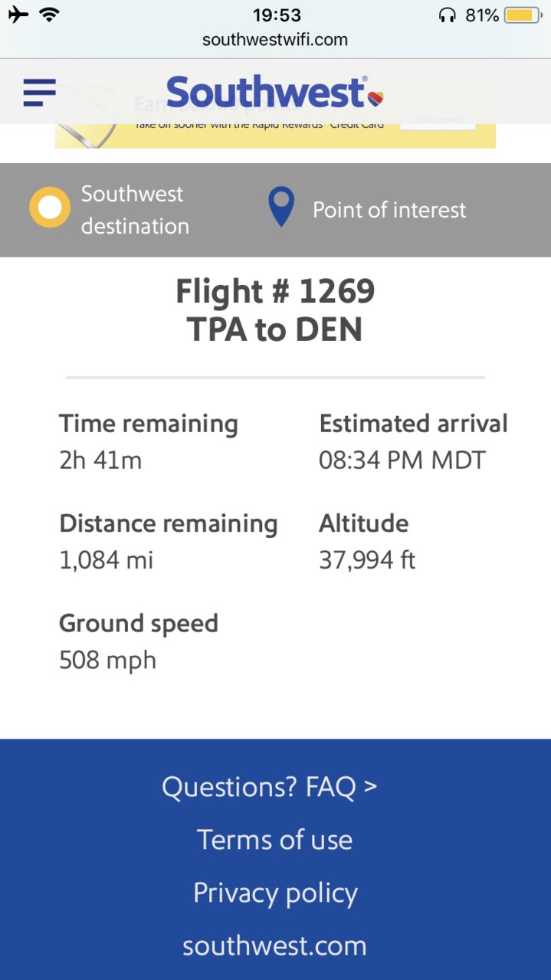Click Learn more on Rapid Rewards banner
Image resolution: width=551 pixels, height=980 pixels.
coord(438,120)
